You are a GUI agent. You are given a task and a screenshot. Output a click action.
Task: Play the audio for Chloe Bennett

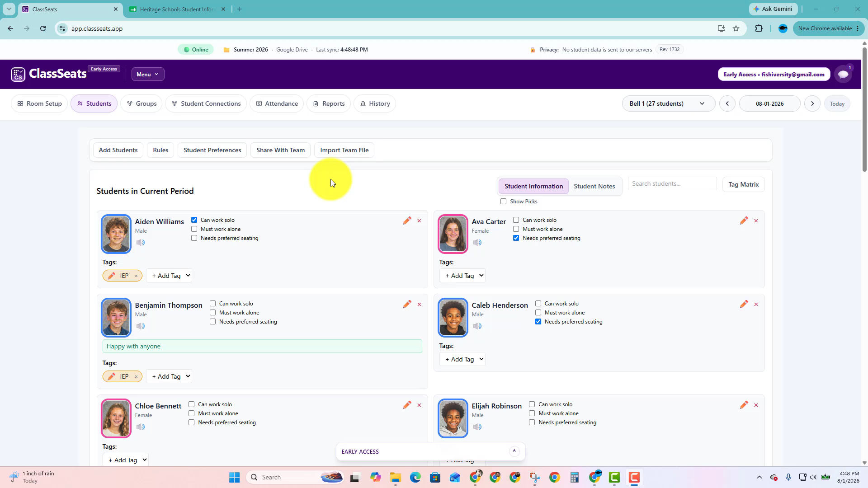click(x=141, y=427)
